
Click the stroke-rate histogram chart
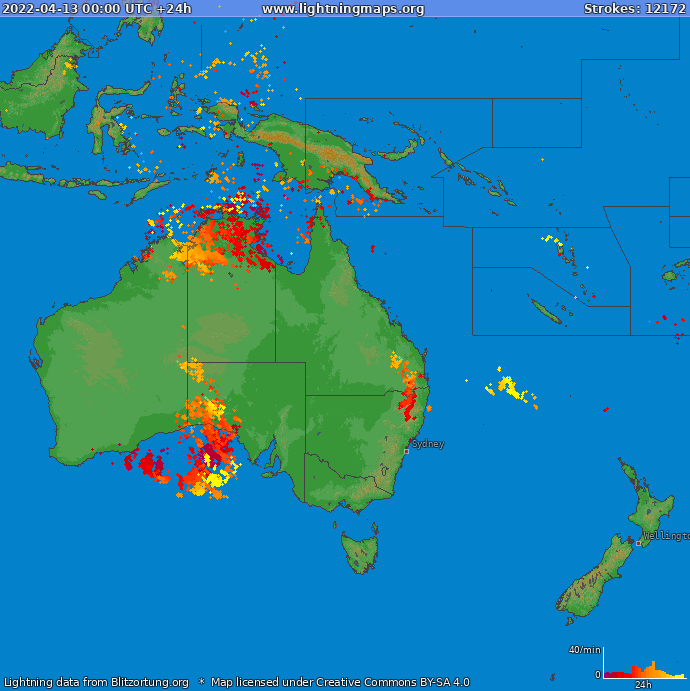coord(645,663)
